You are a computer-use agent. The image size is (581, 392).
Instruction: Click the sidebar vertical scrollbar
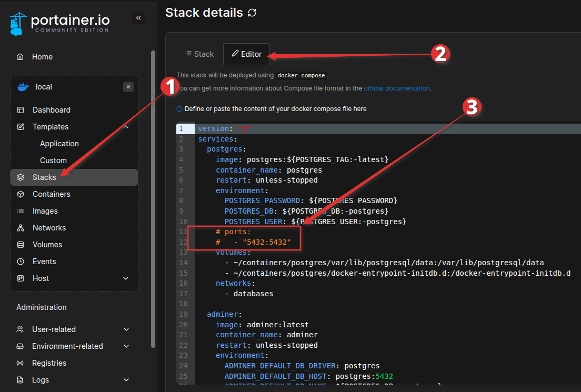(153, 199)
